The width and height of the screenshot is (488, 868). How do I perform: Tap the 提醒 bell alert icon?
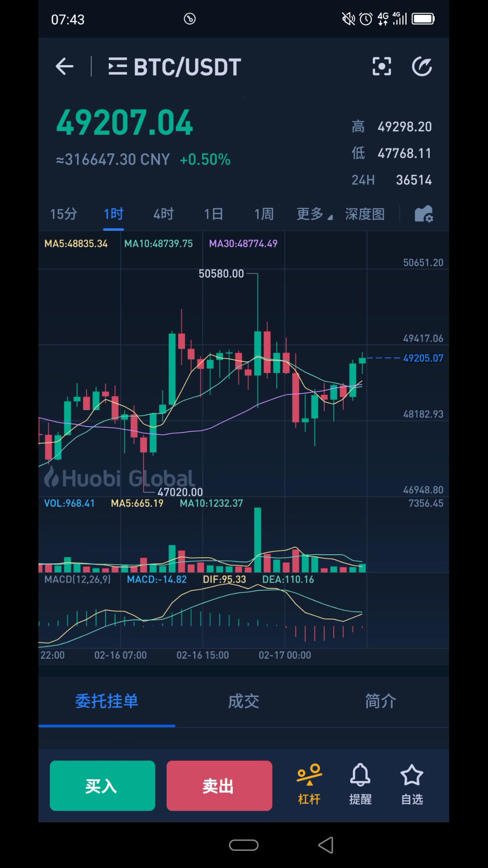point(360,785)
